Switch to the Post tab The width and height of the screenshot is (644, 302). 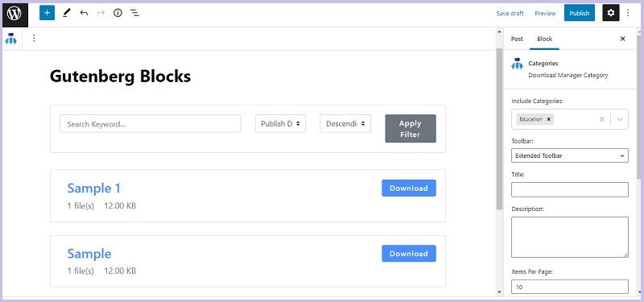click(x=517, y=39)
